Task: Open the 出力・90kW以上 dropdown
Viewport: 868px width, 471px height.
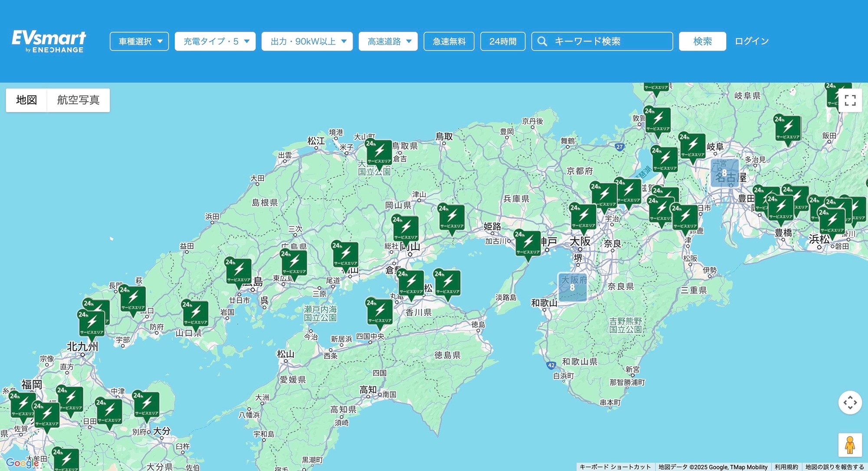Action: coord(307,41)
